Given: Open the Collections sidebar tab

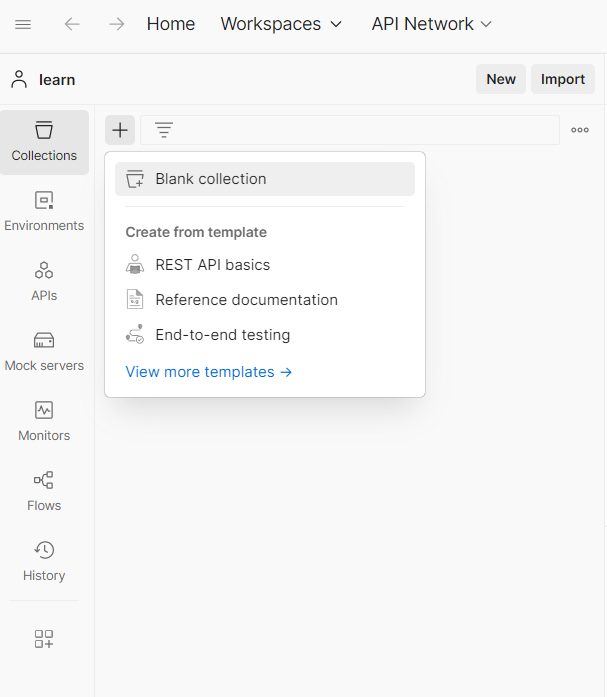Looking at the screenshot, I should [x=44, y=141].
